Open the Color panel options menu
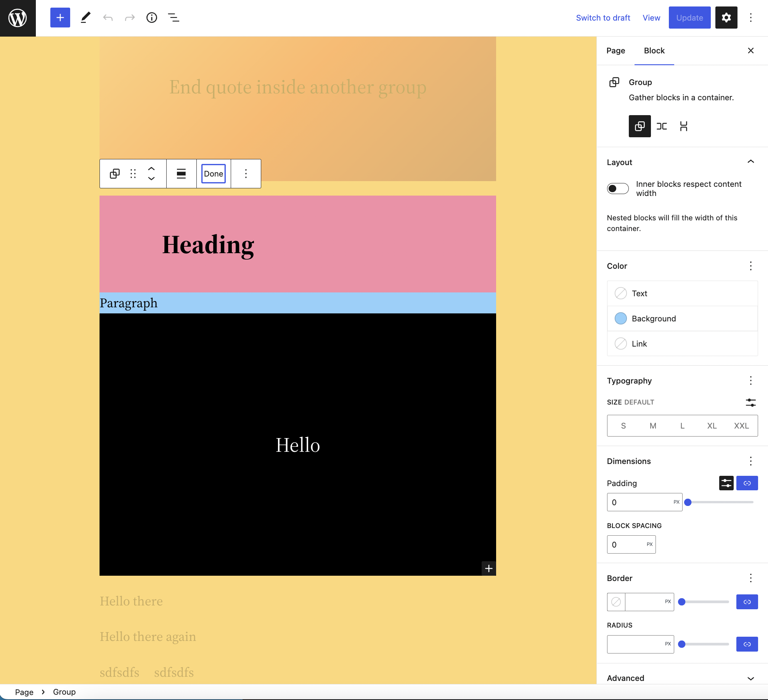 [x=750, y=266]
